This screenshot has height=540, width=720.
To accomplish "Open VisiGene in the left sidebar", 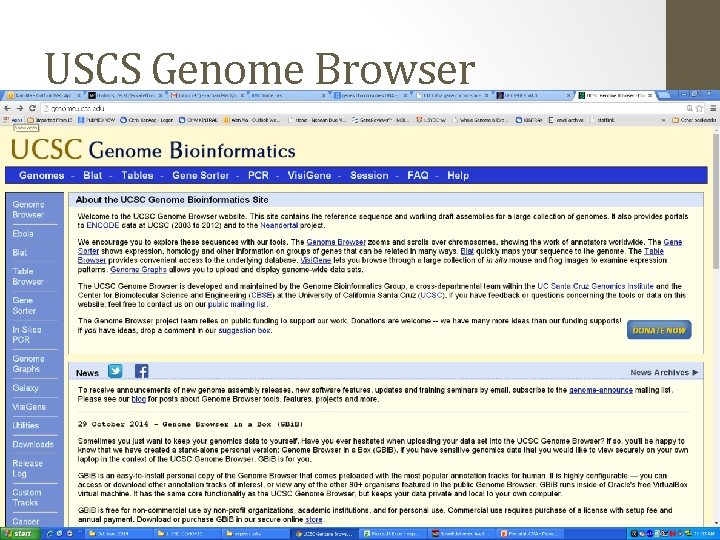I will coord(29,407).
